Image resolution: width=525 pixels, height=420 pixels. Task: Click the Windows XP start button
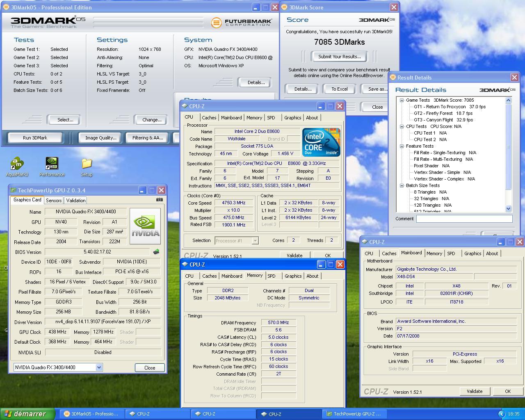pos(27,414)
